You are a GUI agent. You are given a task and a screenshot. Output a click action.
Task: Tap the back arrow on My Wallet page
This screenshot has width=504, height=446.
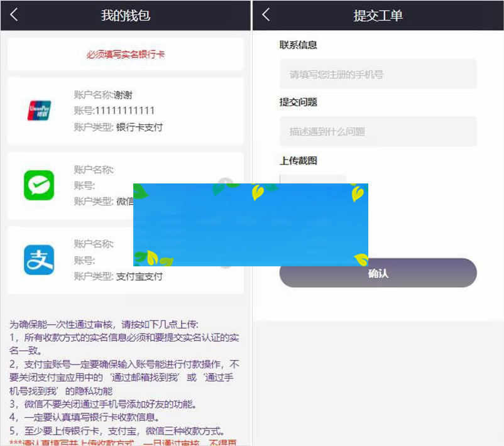(x=13, y=15)
